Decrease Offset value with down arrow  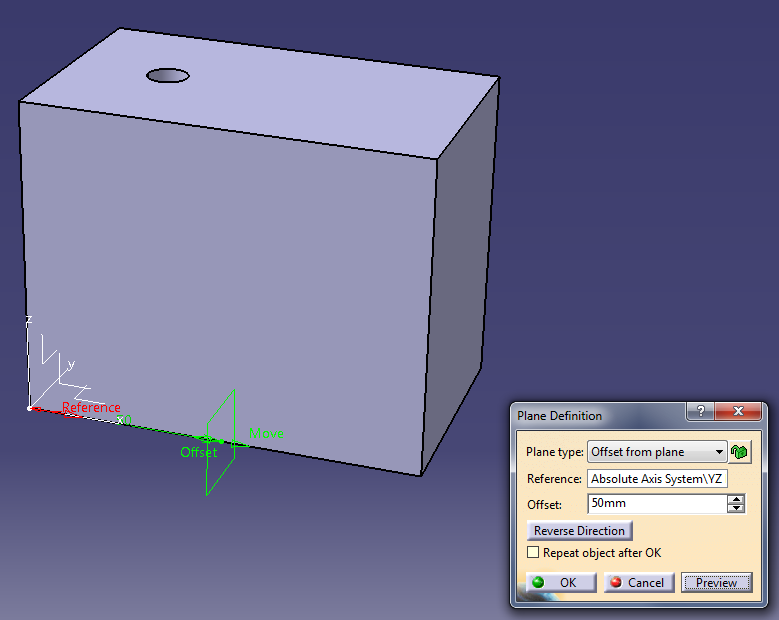736,509
